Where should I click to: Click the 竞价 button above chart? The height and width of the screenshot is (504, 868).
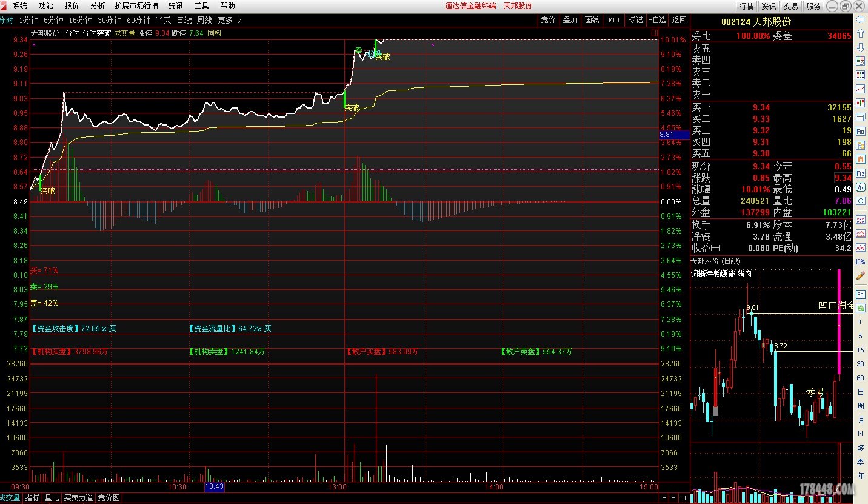click(x=548, y=20)
